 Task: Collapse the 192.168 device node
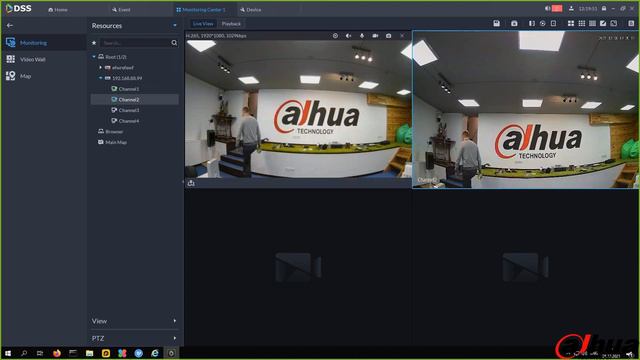(x=100, y=78)
